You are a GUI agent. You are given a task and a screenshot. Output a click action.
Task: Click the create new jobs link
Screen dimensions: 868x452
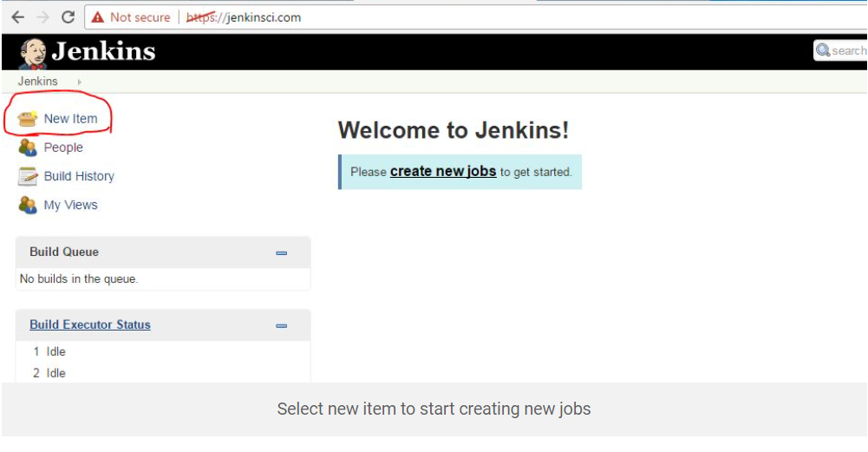pyautogui.click(x=443, y=171)
